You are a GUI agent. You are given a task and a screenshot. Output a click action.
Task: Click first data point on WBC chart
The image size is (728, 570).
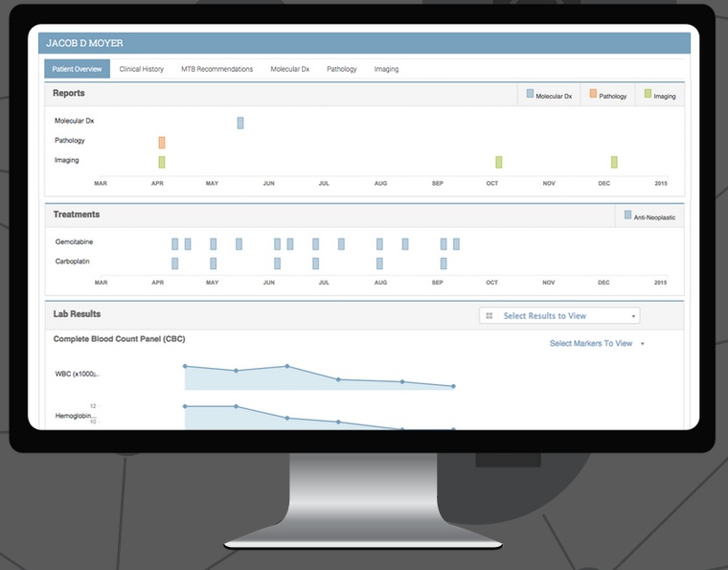[185, 366]
